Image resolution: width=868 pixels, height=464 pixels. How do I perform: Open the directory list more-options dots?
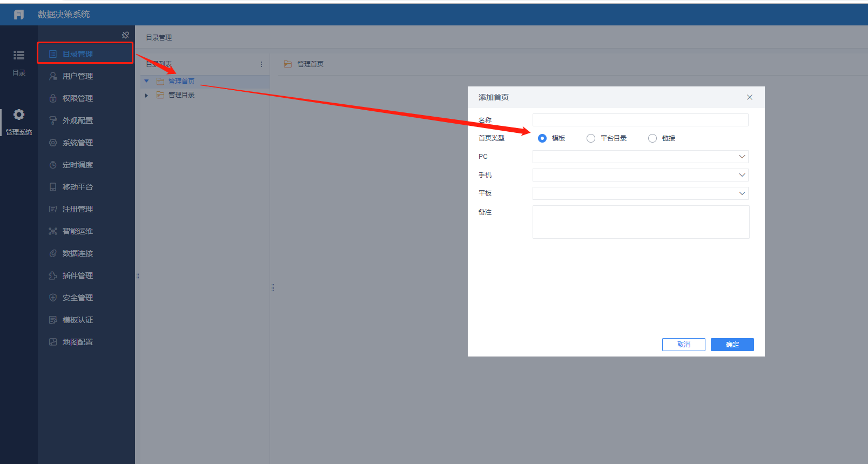pos(261,64)
